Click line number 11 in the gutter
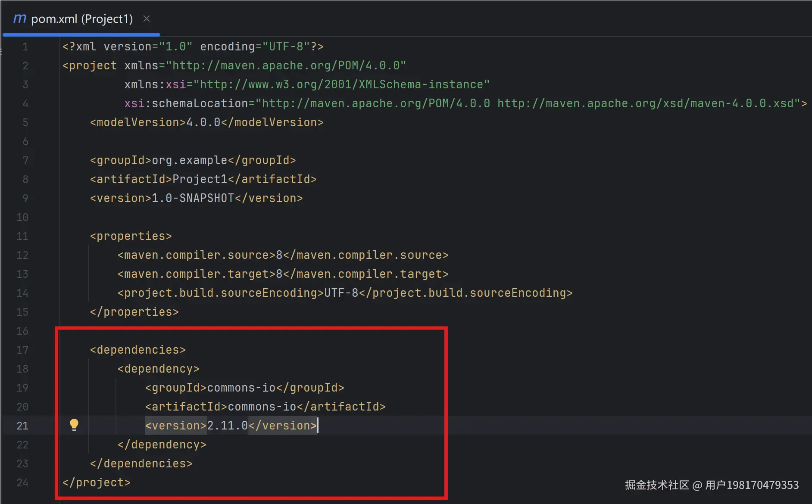Screen dimensions: 812x504 click(x=22, y=236)
